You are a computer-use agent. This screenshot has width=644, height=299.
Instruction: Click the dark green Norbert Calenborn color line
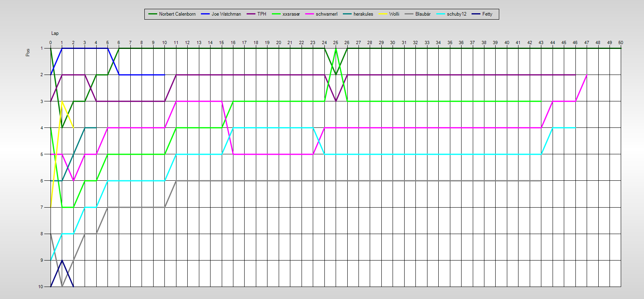152,14
